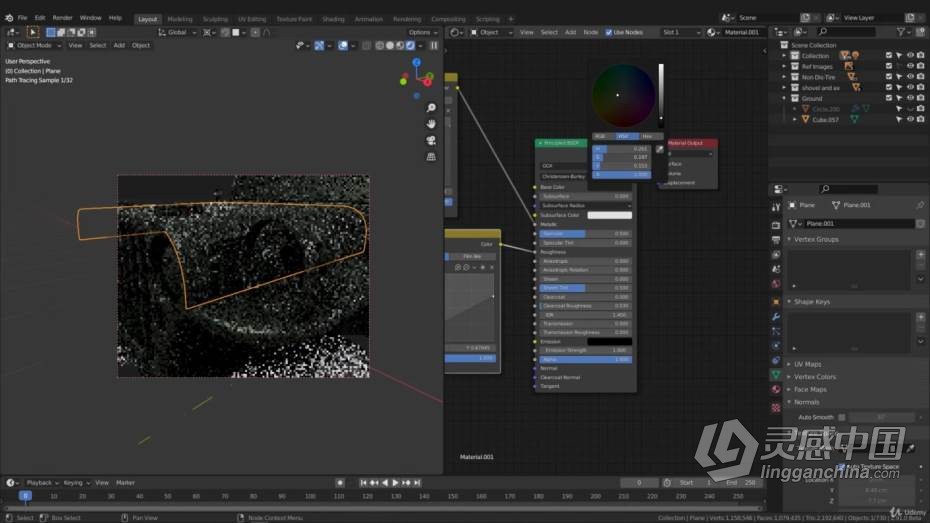The image size is (930, 523).
Task: Switch to the UV Editing workspace tab
Action: click(252, 19)
